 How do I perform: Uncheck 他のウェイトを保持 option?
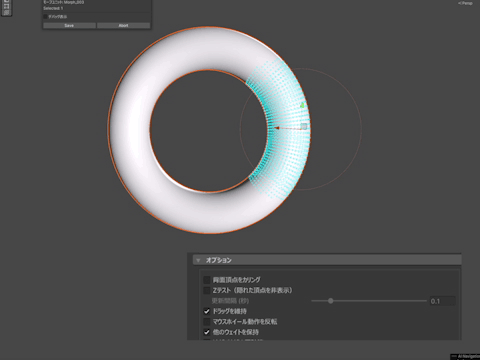point(207,332)
